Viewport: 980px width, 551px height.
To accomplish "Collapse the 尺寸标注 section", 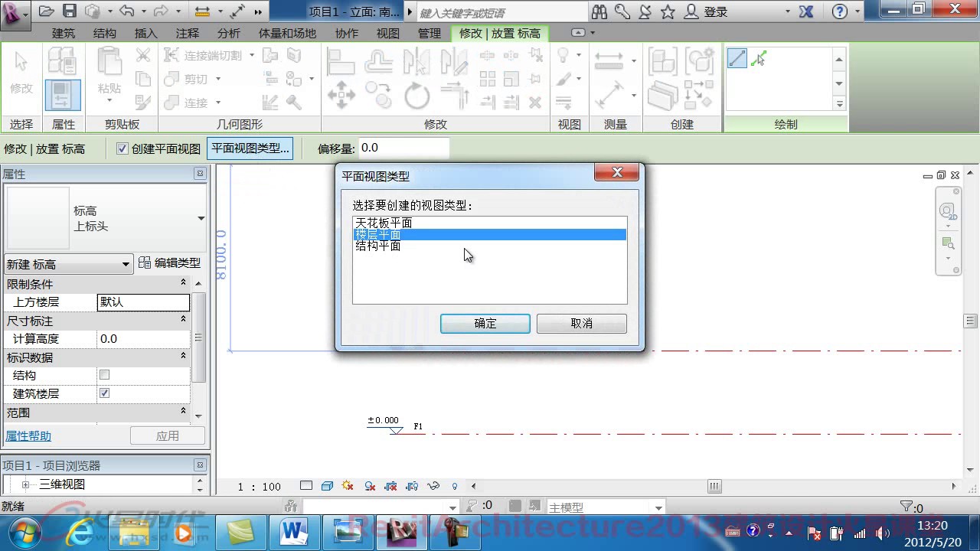I will click(183, 320).
